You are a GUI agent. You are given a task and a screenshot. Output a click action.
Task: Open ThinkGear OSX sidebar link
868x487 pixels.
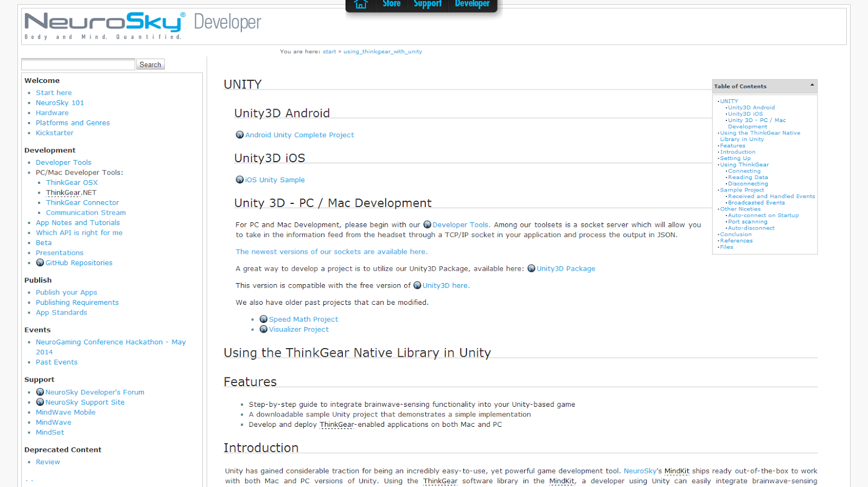(72, 183)
